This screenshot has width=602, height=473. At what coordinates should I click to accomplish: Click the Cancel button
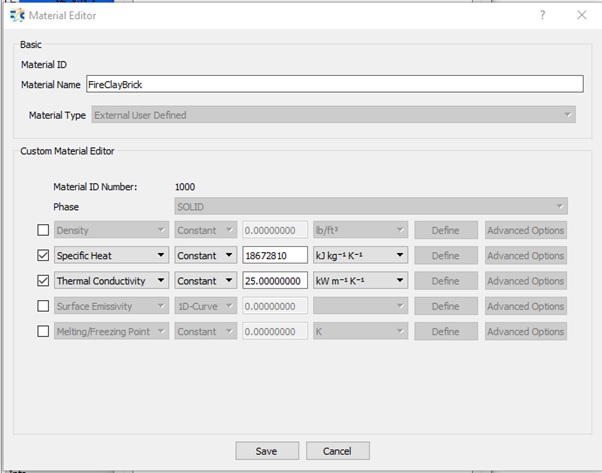[x=338, y=451]
